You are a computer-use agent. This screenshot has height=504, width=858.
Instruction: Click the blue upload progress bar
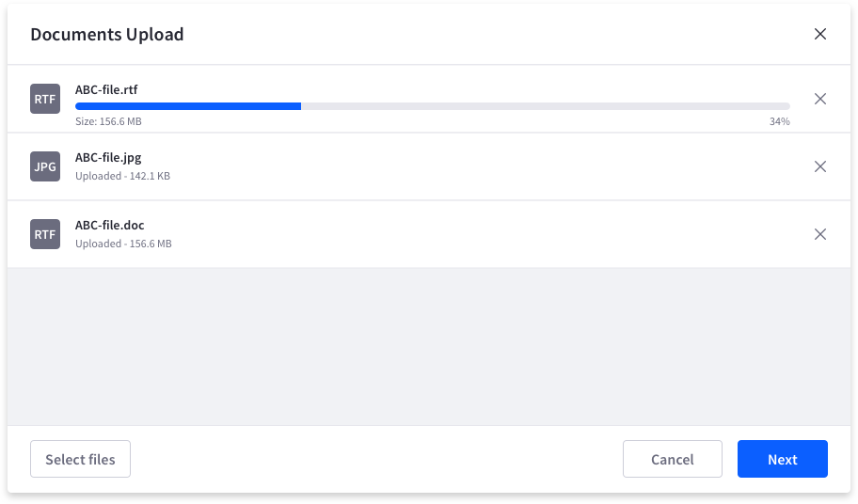click(x=188, y=106)
